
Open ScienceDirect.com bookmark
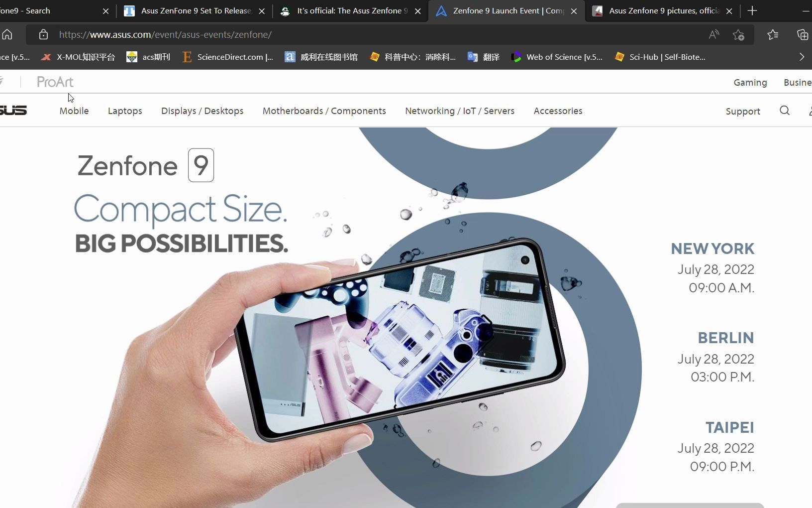[x=228, y=57]
